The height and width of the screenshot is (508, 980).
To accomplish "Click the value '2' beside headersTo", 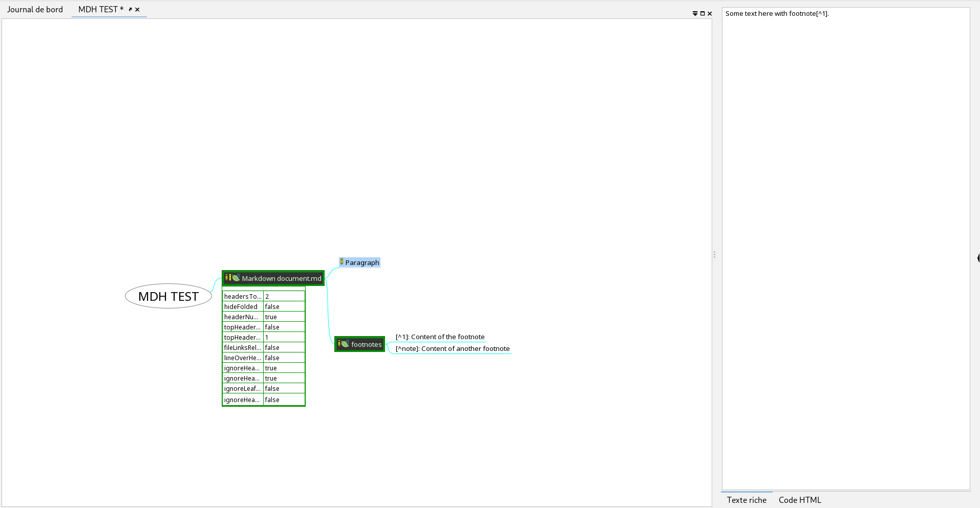I will click(284, 296).
